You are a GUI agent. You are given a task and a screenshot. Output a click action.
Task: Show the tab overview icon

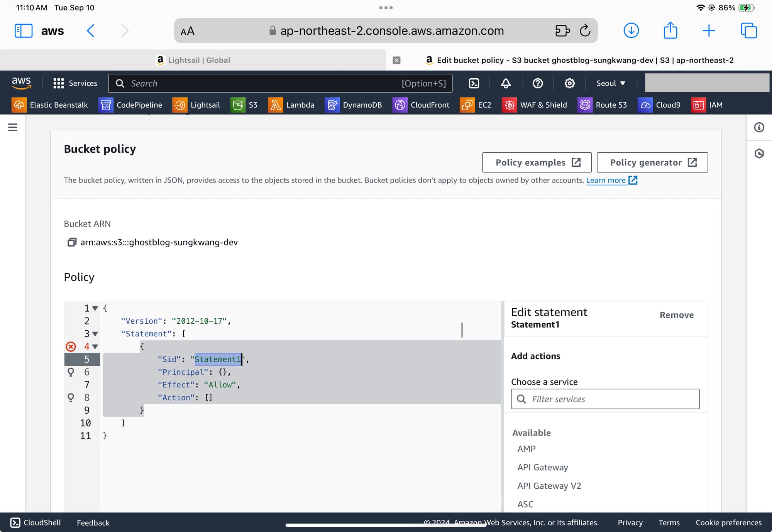(x=749, y=30)
